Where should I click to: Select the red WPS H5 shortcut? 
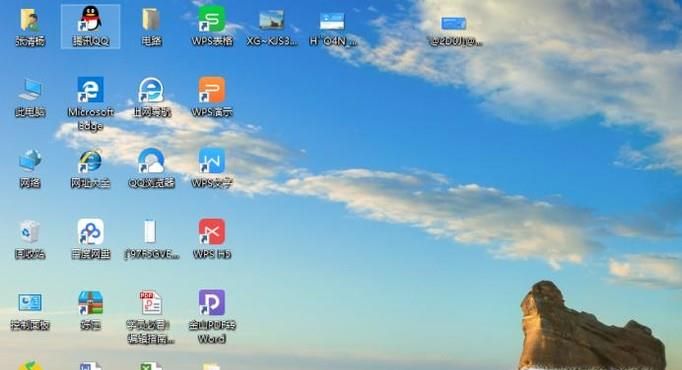212,239
